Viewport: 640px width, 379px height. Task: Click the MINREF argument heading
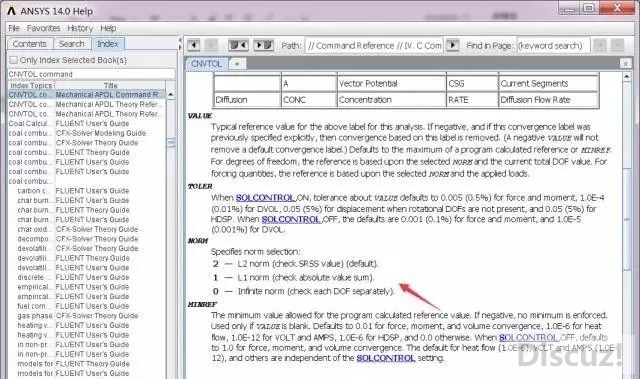[x=202, y=304]
